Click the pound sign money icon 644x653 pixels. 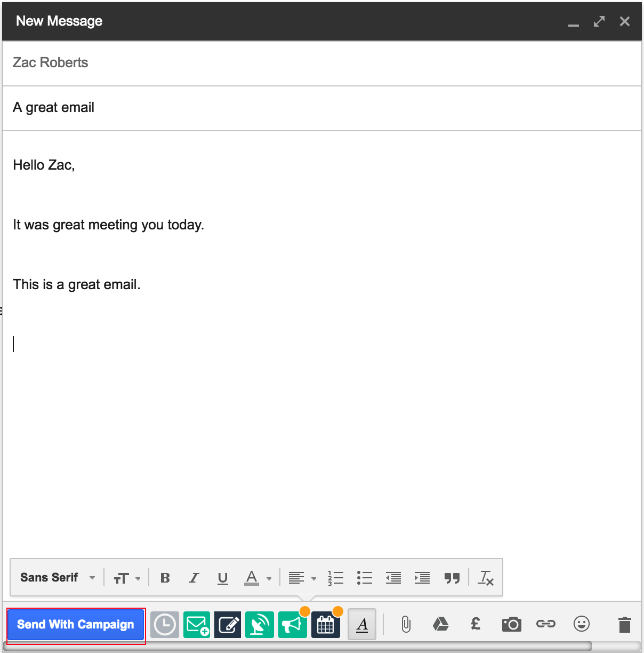[x=476, y=624]
